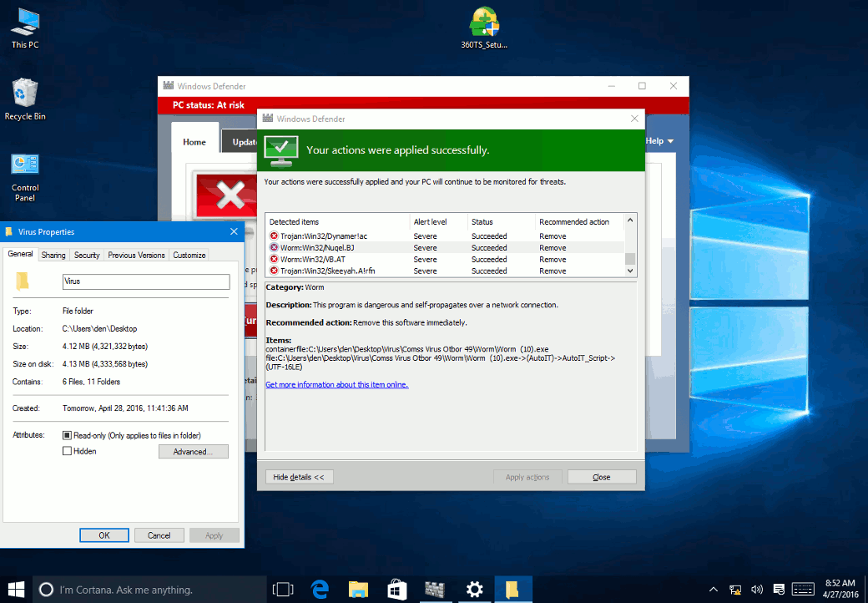
Task: Click the Advanced... attributes button
Action: (x=193, y=452)
